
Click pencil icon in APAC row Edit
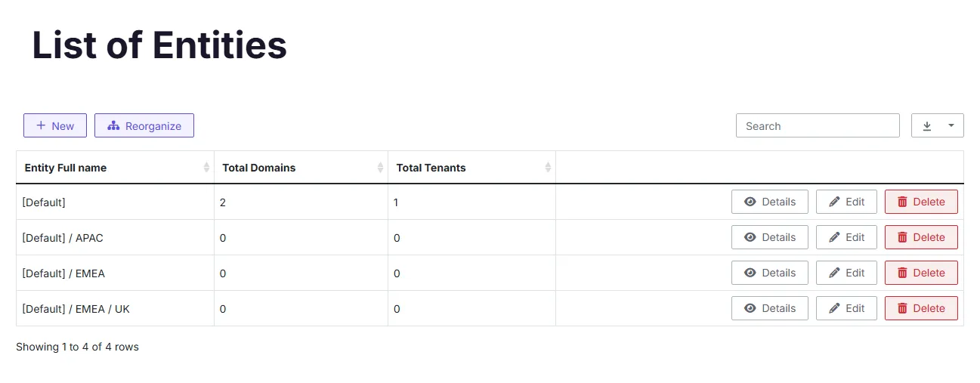pos(834,237)
